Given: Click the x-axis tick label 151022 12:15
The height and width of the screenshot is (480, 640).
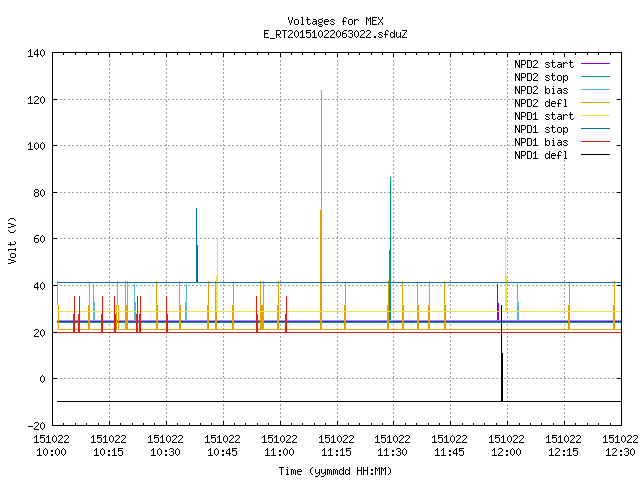Looking at the screenshot, I should [x=563, y=446].
